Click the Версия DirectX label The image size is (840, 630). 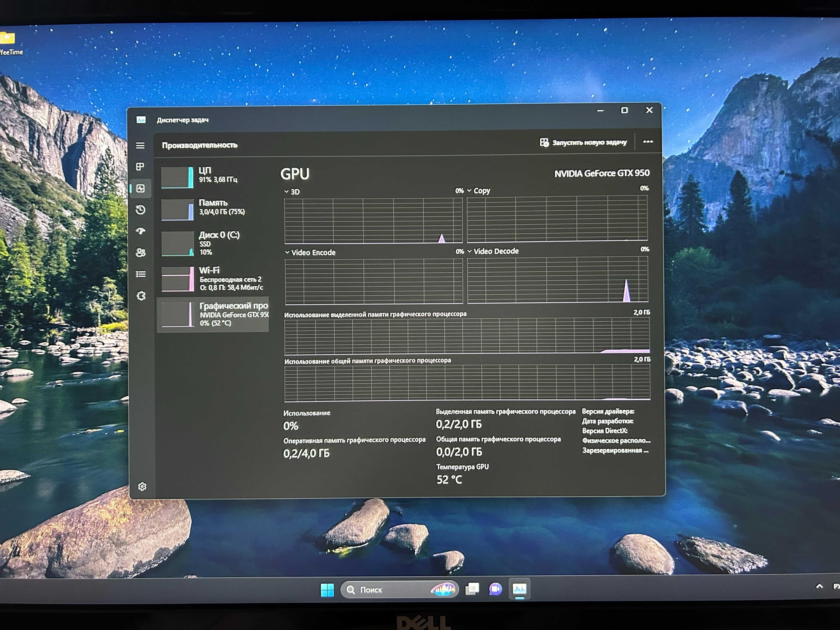[x=605, y=431]
